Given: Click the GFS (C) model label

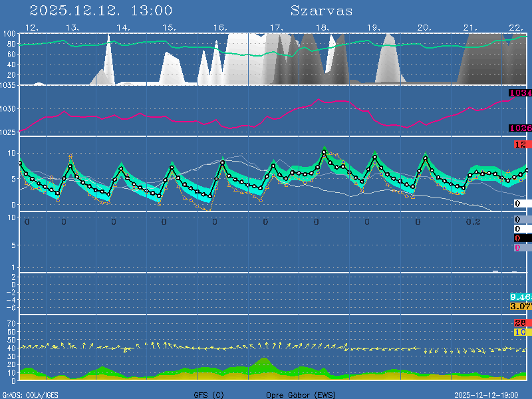Looking at the screenshot, I should pyautogui.click(x=209, y=394).
